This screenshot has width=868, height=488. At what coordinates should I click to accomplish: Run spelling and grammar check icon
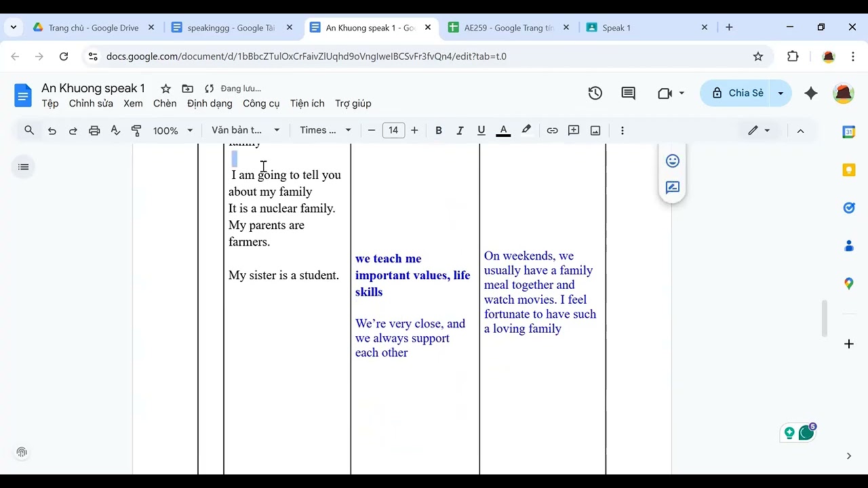pyautogui.click(x=115, y=130)
